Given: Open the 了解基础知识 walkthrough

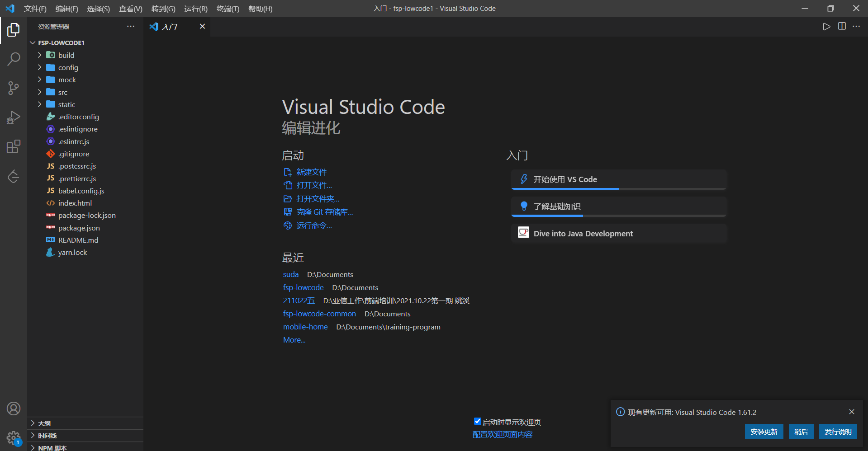Looking at the screenshot, I should click(619, 207).
